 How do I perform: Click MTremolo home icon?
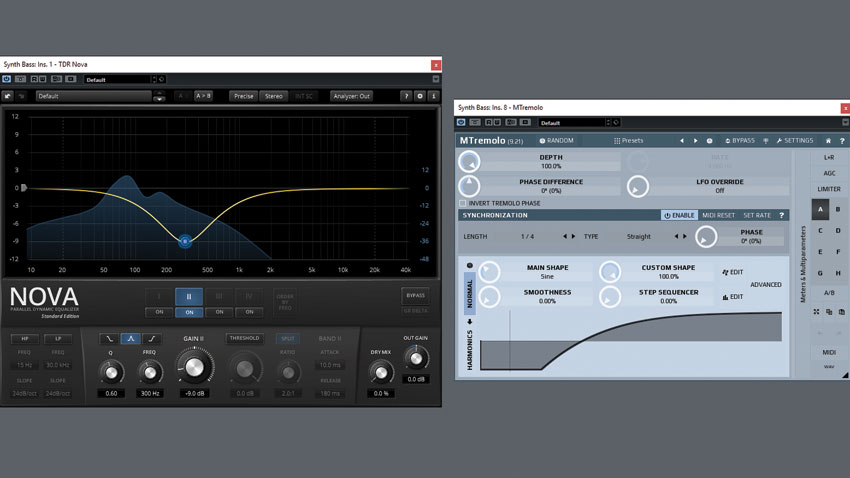pyautogui.click(x=828, y=140)
